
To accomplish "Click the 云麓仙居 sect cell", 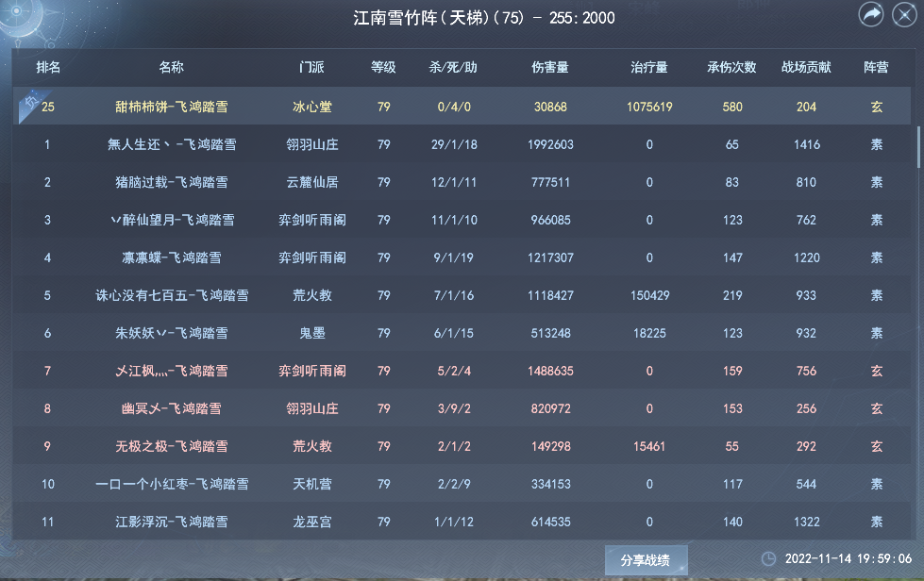I will point(311,182).
